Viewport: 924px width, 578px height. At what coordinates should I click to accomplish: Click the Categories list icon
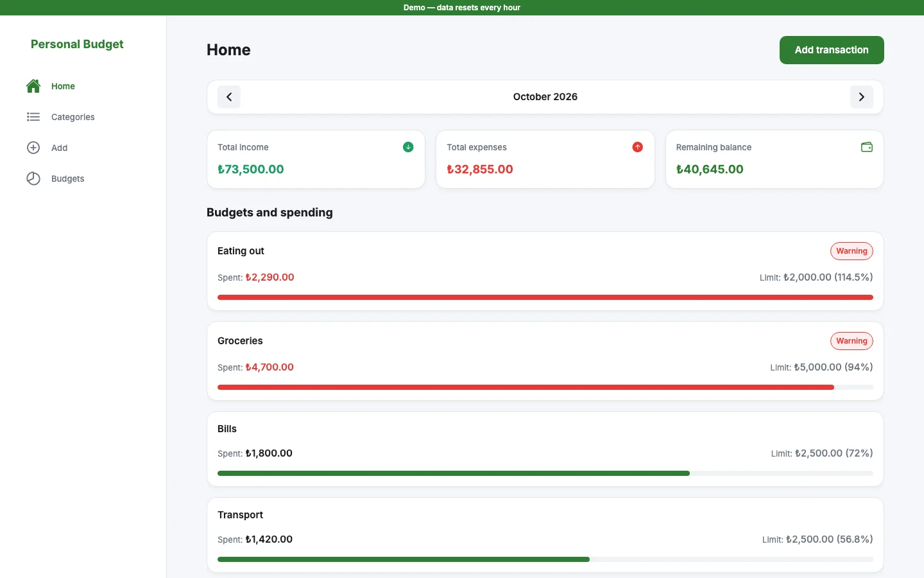tap(33, 117)
